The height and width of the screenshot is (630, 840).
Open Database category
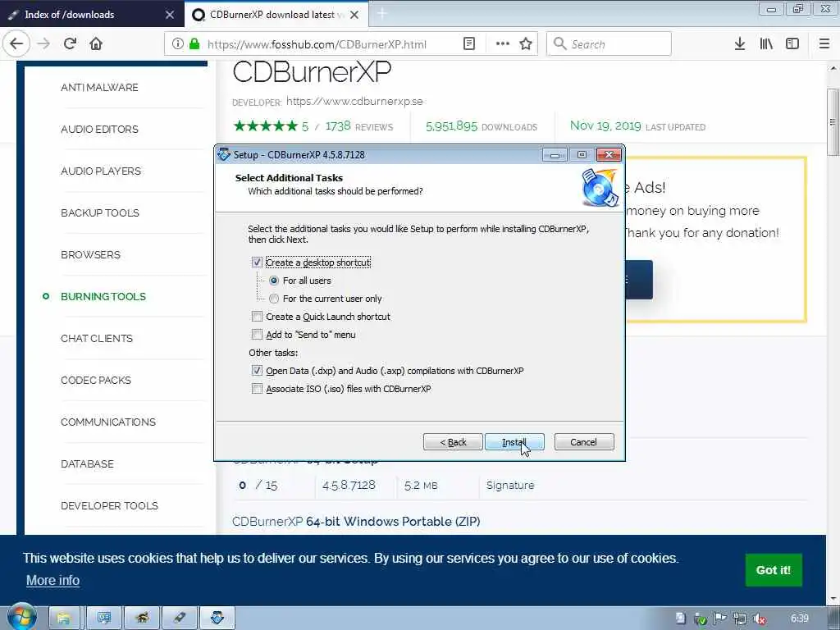(x=87, y=463)
